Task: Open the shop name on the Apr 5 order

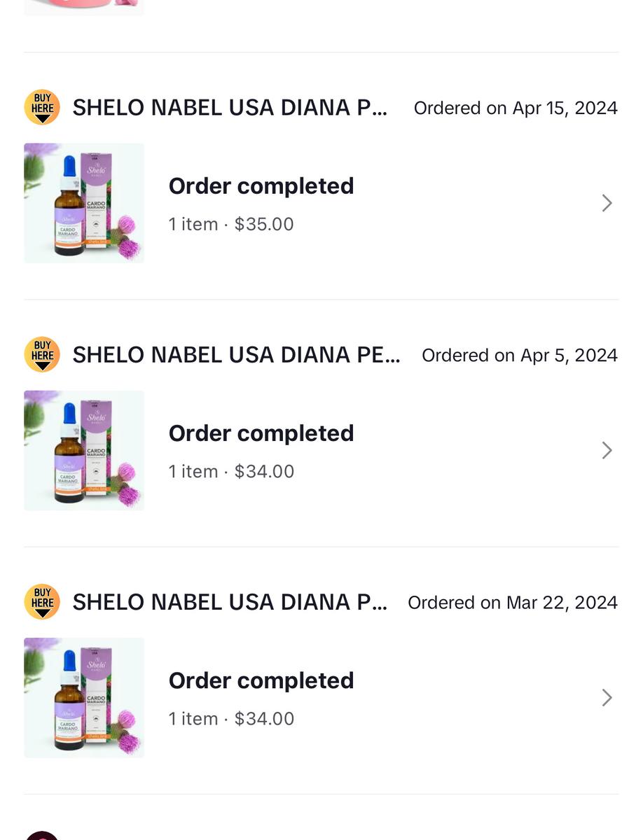Action: point(237,355)
